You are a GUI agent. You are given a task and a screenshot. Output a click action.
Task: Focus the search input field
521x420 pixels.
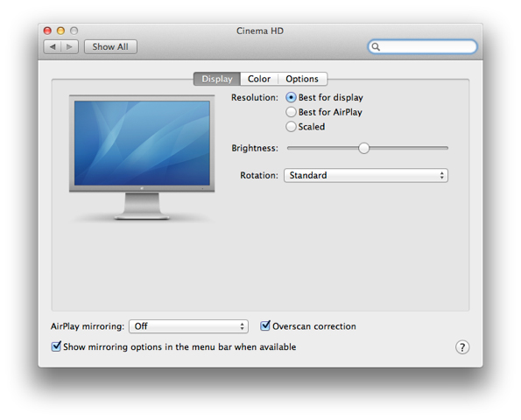pyautogui.click(x=422, y=47)
